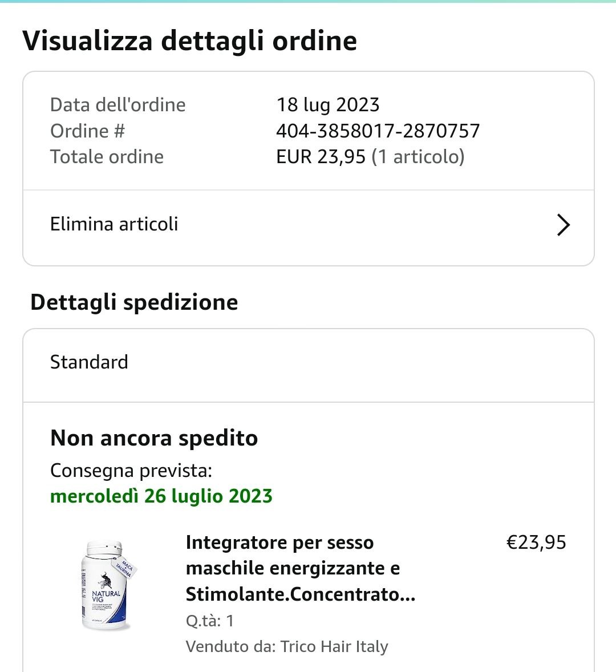Tap the Data dell'ordine label

pyautogui.click(x=118, y=105)
